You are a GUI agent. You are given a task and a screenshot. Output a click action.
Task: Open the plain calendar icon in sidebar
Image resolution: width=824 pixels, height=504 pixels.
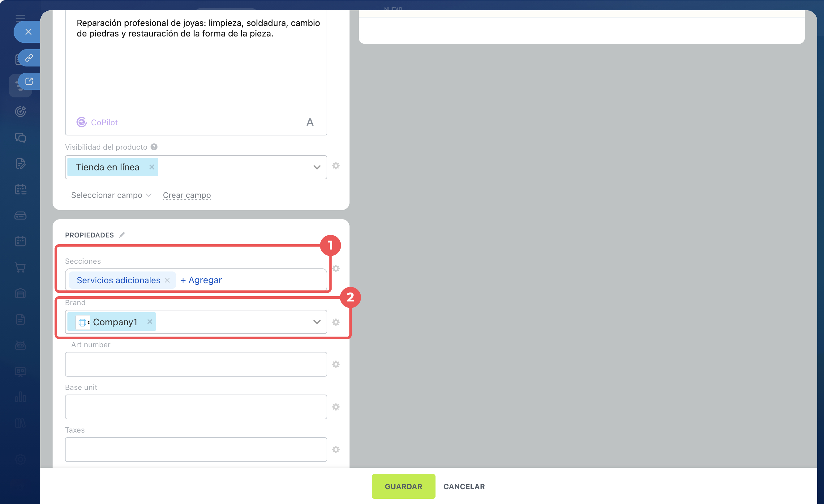20,241
